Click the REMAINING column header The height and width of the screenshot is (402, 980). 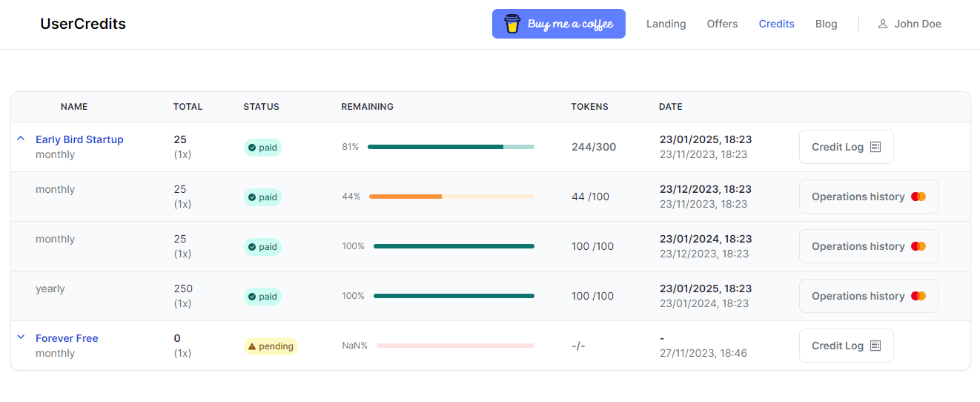tap(367, 107)
